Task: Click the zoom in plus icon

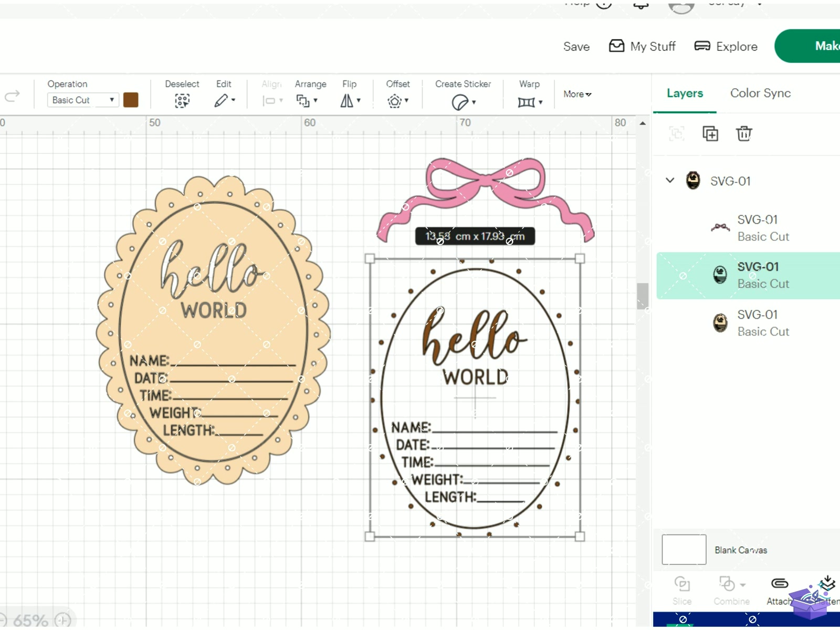Action: (63, 620)
